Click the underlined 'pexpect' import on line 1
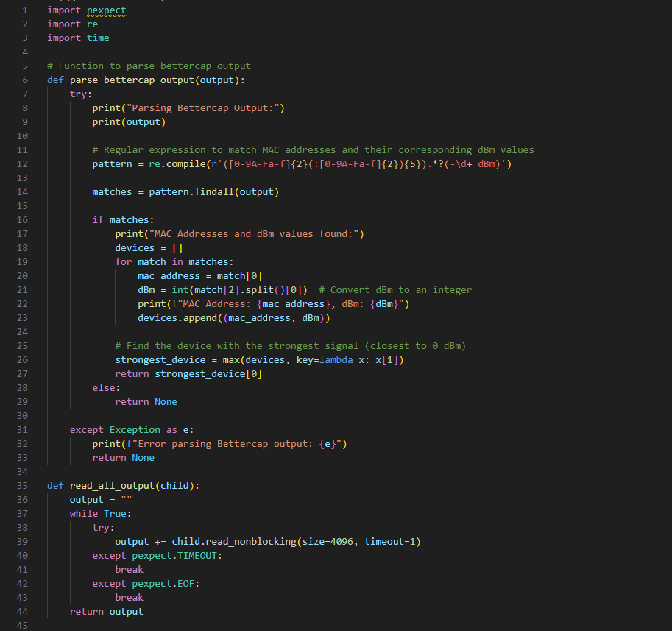The width and height of the screenshot is (672, 631). (106, 10)
